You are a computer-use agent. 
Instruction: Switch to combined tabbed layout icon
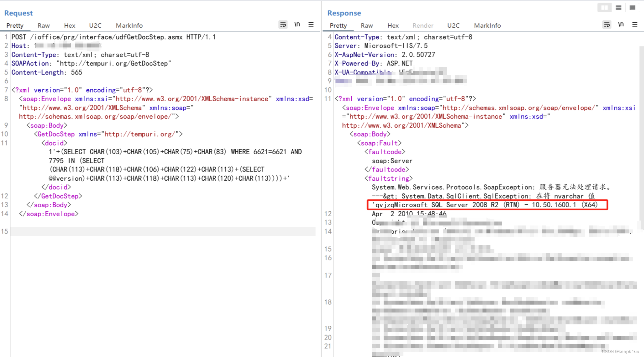(632, 8)
